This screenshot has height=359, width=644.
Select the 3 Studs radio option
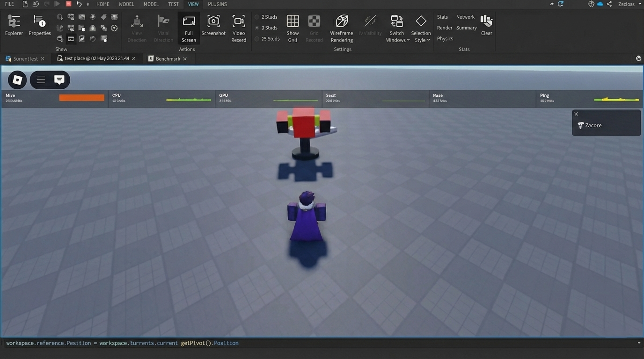pos(257,28)
